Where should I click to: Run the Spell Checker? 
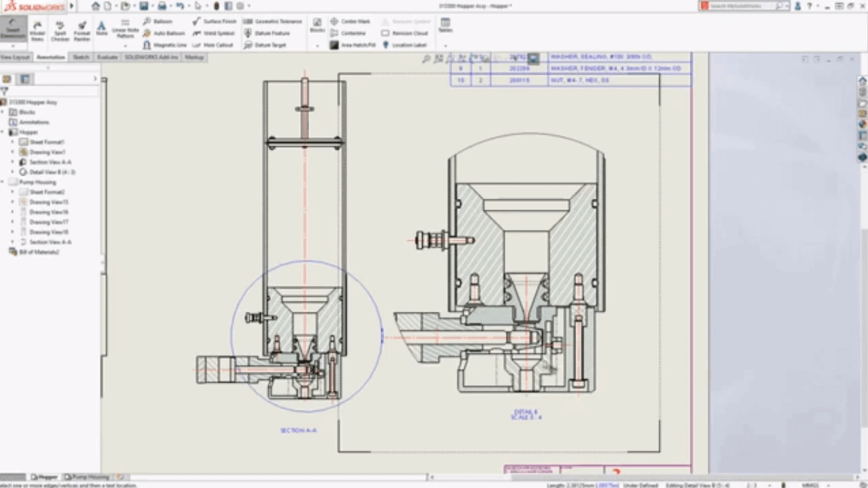pos(60,31)
